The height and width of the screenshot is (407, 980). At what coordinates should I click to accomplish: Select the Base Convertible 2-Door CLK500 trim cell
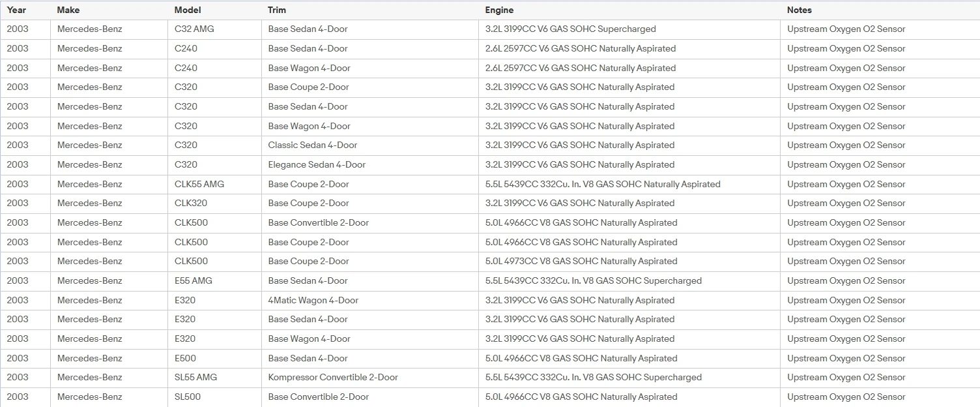(x=369, y=223)
